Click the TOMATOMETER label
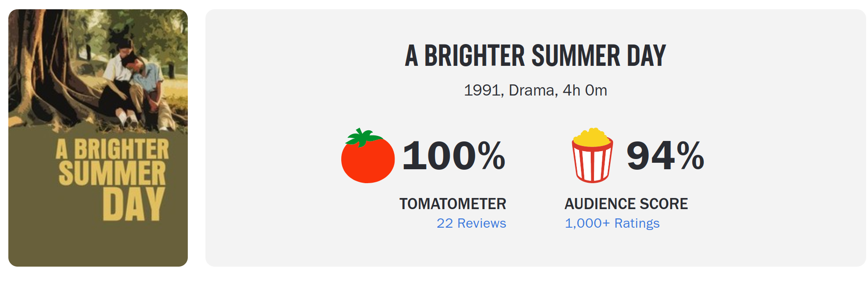Image resolution: width=868 pixels, height=281 pixels. [453, 204]
